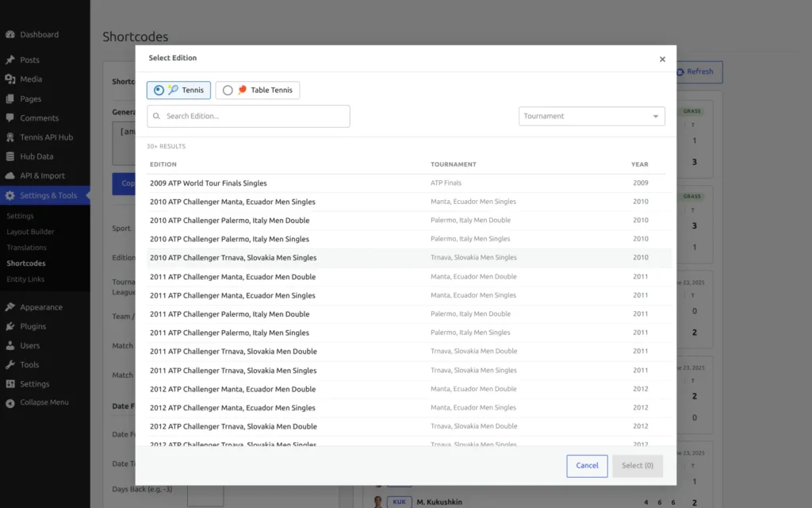Sort by the TOURNAMENT column header
Image resolution: width=812 pixels, height=508 pixels.
point(453,164)
